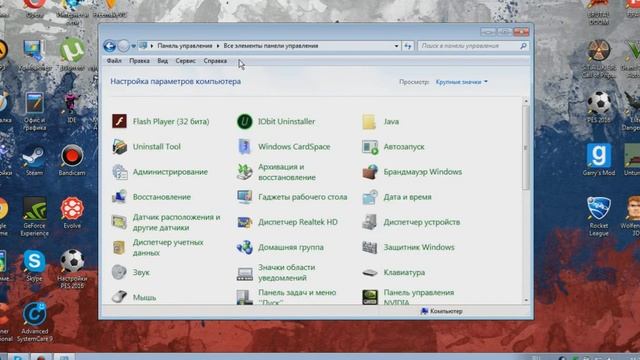Open the Java settings icon

tap(369, 122)
